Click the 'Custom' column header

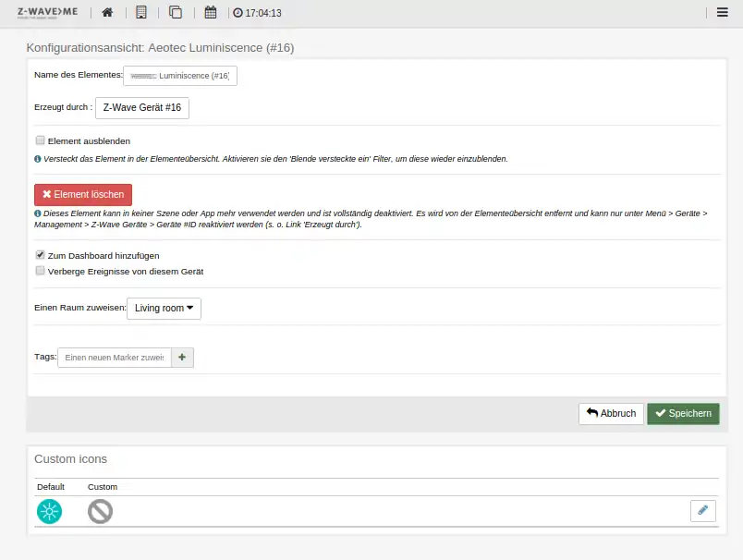point(103,487)
